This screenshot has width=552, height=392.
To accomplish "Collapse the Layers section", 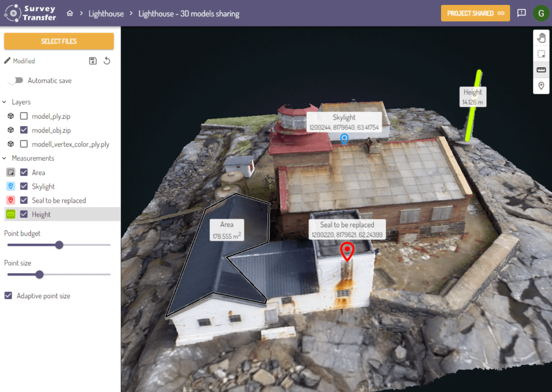I will (5, 102).
